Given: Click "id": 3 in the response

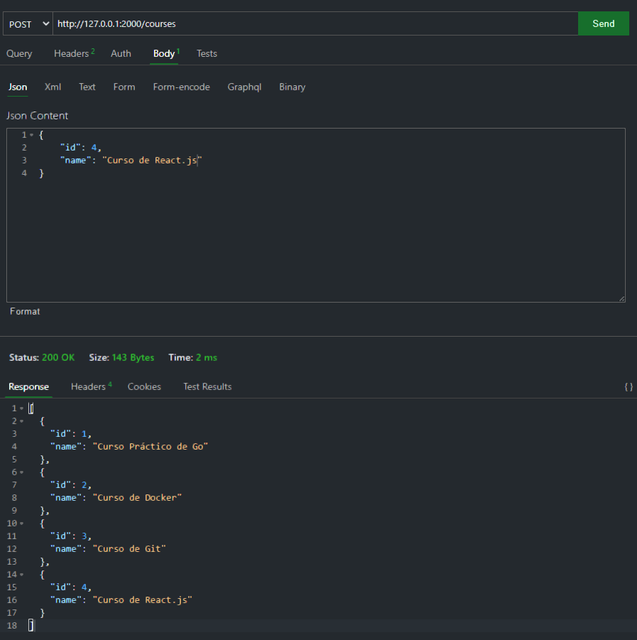Looking at the screenshot, I should (71, 536).
